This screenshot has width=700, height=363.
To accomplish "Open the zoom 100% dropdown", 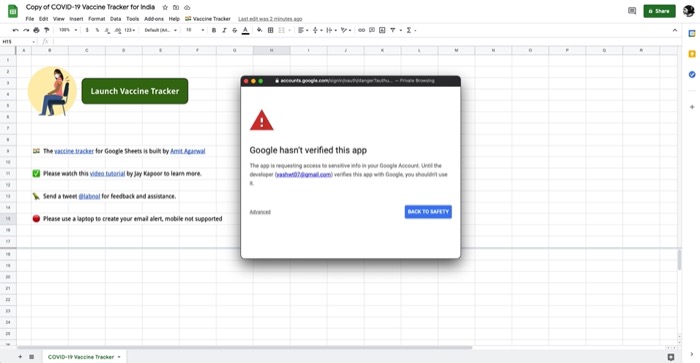I will pos(68,30).
